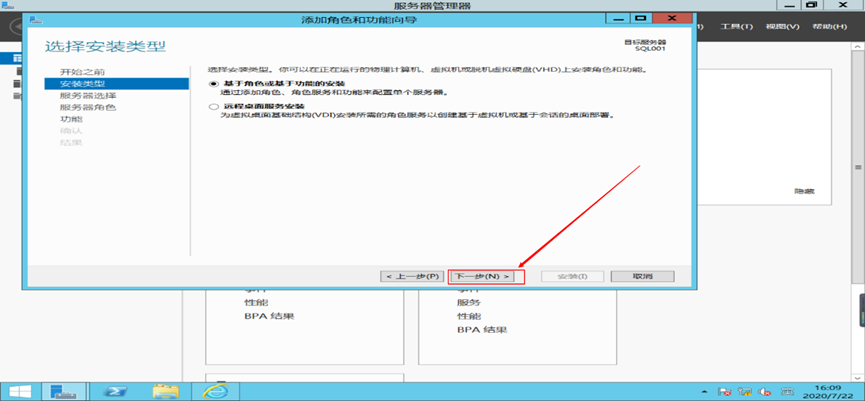Open the taskbar clock showing 16:09
Screen dimensions: 865x401
click(828, 392)
